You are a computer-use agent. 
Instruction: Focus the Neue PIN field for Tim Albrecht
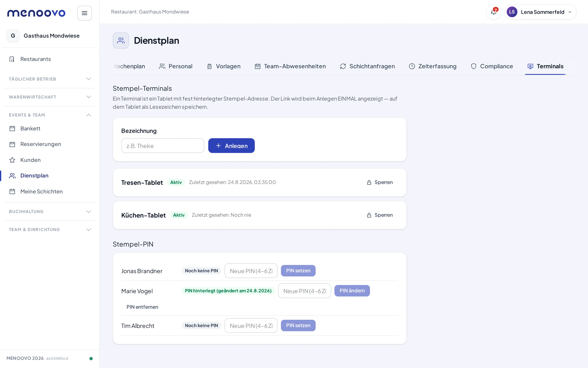(251, 325)
